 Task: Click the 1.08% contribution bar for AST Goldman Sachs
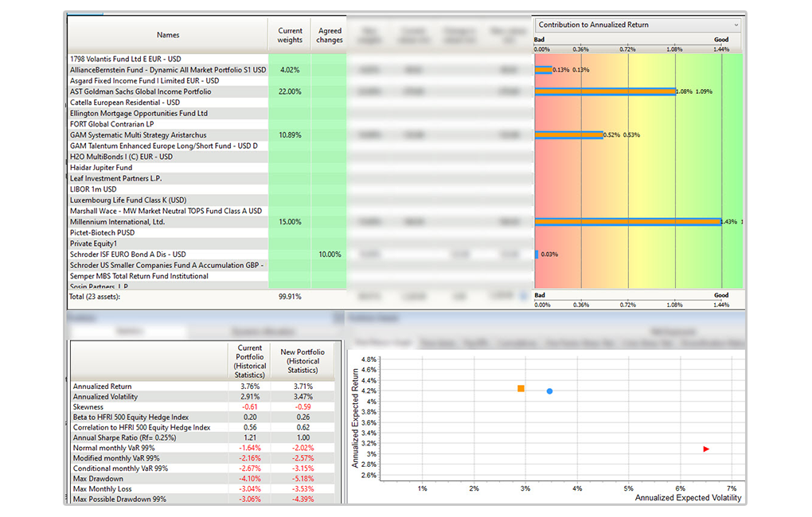[605, 91]
